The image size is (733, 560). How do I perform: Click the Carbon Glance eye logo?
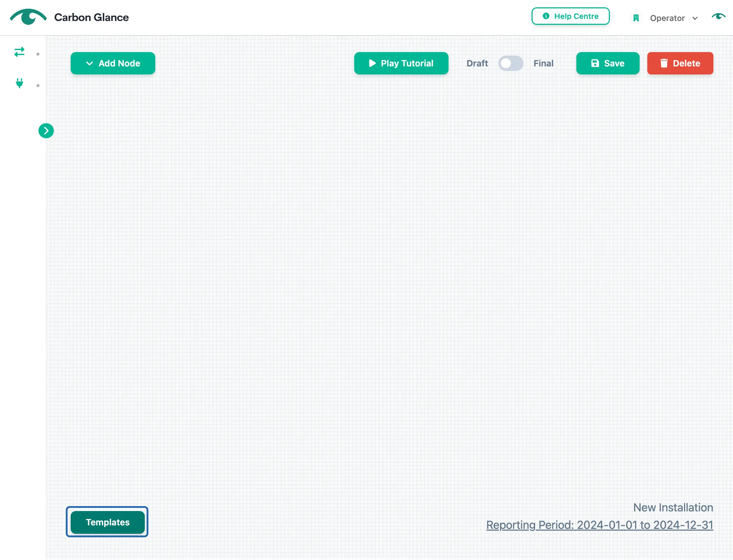pos(28,17)
